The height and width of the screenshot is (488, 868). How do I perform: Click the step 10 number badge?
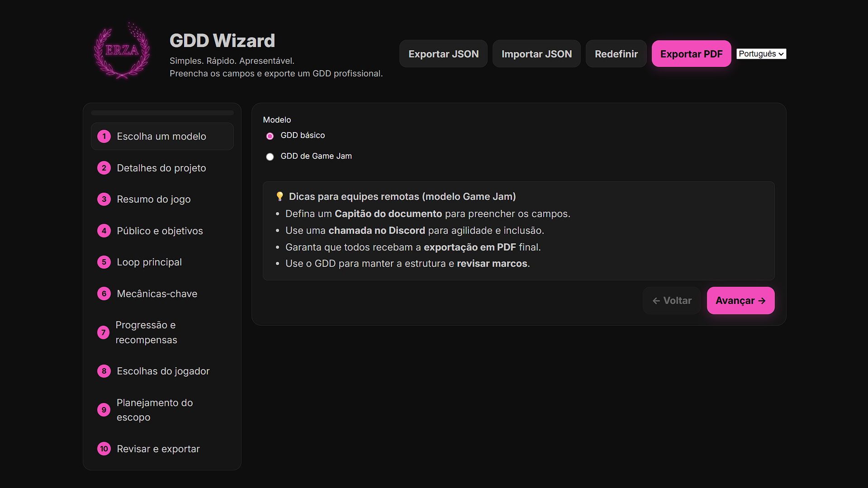point(104,449)
